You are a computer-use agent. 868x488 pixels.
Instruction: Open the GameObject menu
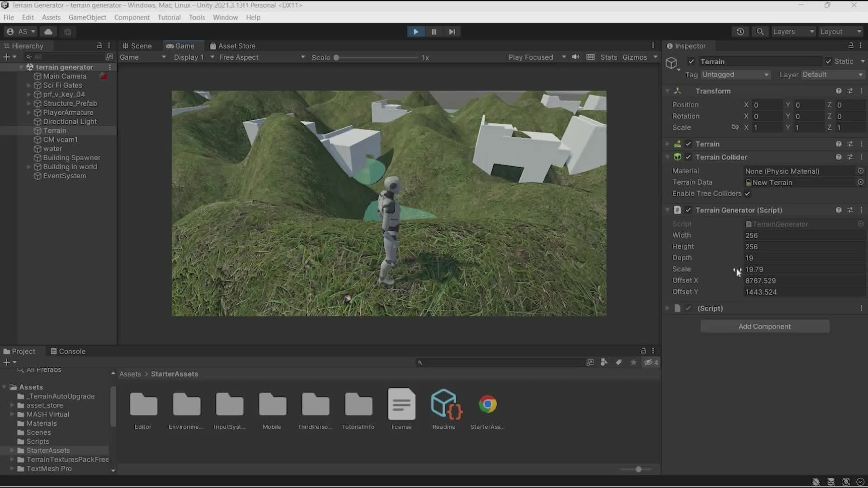click(x=87, y=17)
